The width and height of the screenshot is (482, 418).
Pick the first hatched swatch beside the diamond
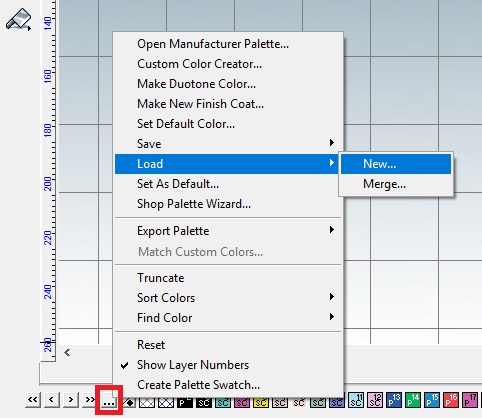147,403
